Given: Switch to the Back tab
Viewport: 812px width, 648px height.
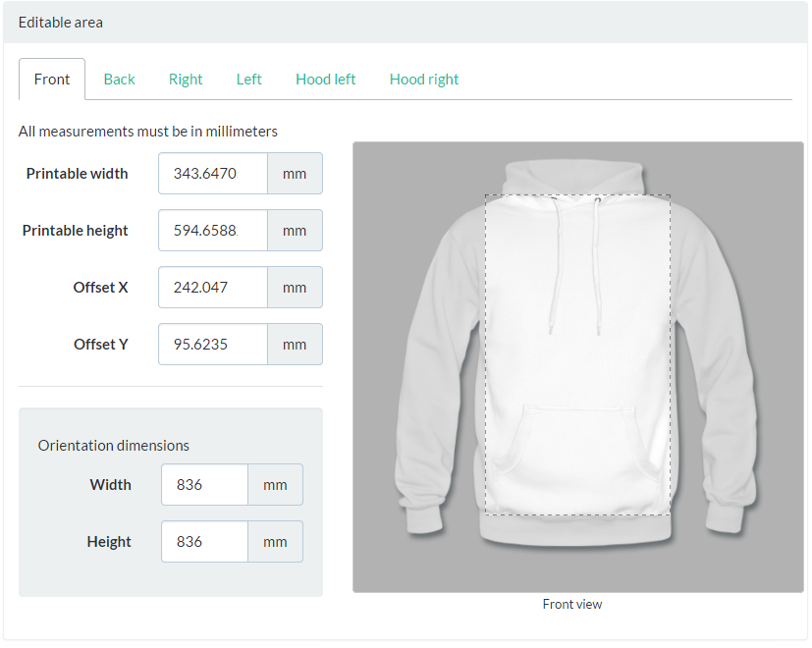Looking at the screenshot, I should (x=119, y=80).
